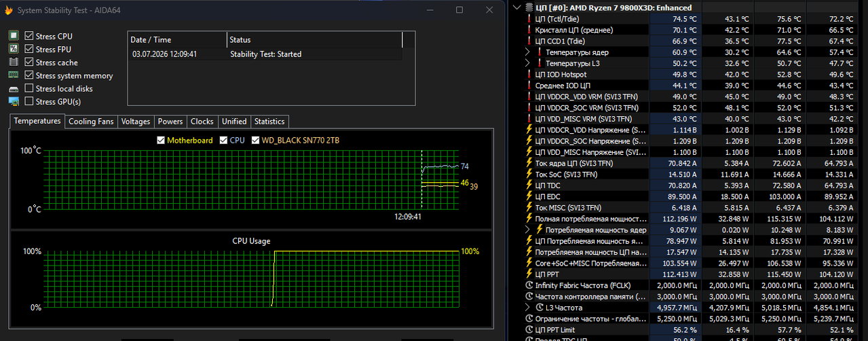
Task: Click clock icon of Infinity Fabric Частота (FCLK) row
Action: [x=529, y=285]
